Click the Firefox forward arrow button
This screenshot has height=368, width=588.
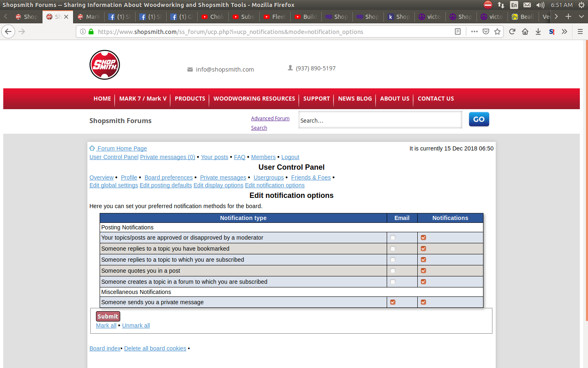pos(22,31)
